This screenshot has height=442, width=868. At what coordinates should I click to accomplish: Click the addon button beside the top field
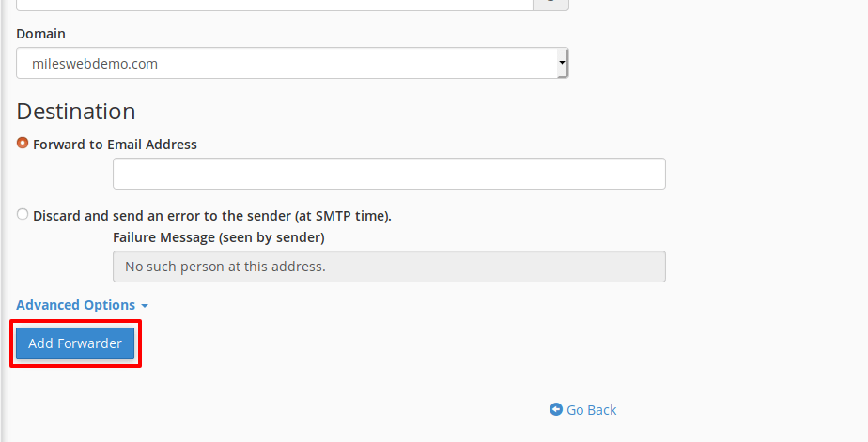(550, 5)
